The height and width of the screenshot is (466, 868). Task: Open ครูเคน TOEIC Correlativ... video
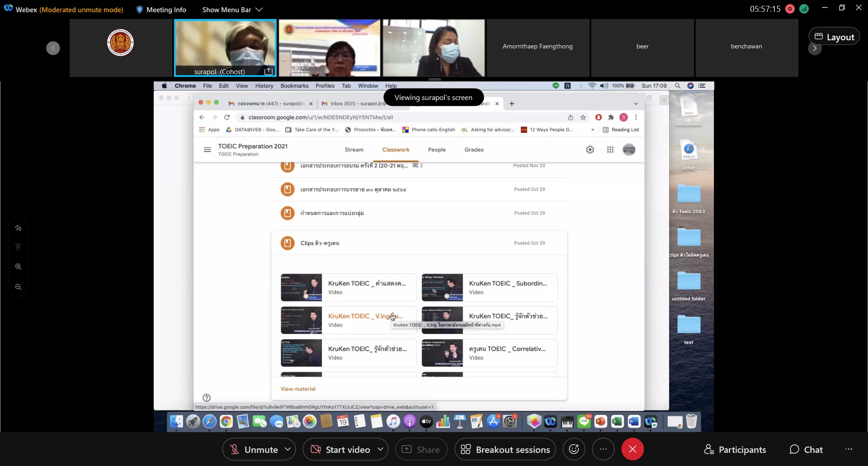(x=490, y=353)
